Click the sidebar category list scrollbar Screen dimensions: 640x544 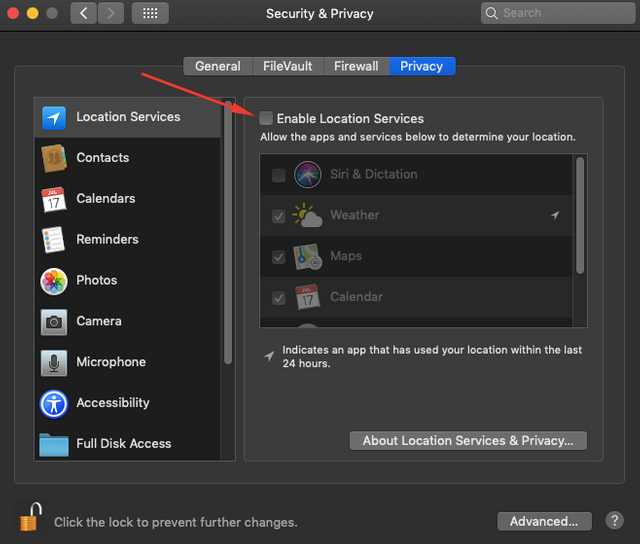tap(228, 232)
